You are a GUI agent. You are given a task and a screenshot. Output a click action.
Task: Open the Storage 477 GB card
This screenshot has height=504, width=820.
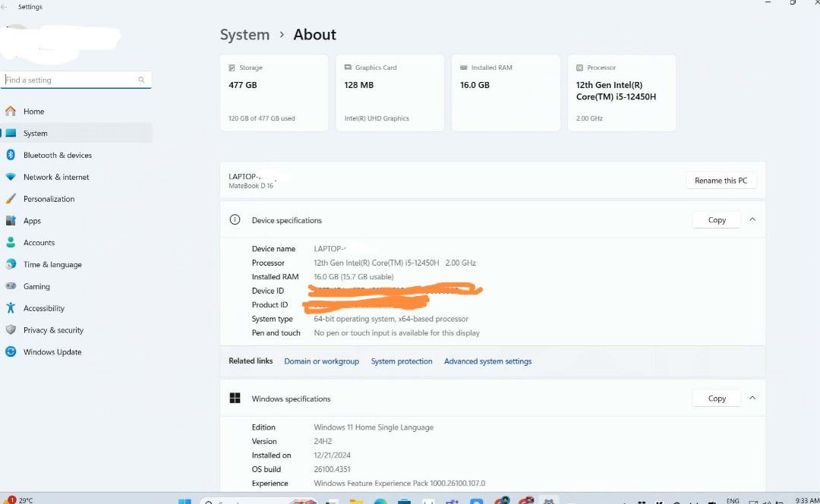274,93
